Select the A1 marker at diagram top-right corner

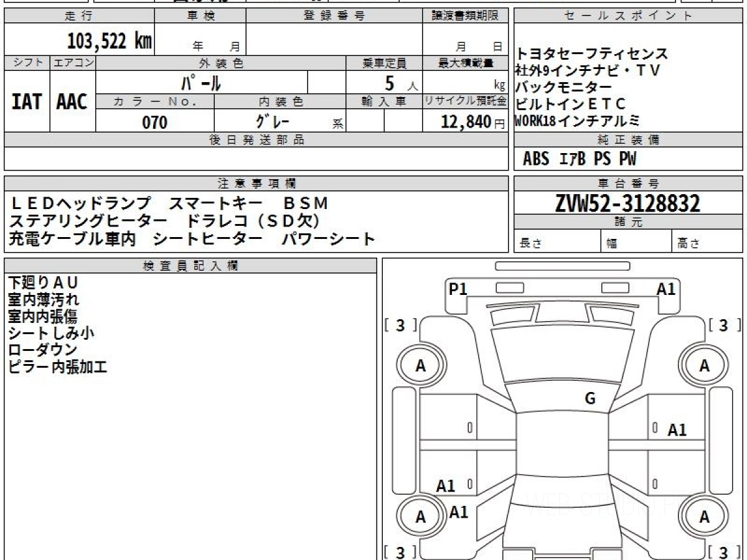click(665, 289)
